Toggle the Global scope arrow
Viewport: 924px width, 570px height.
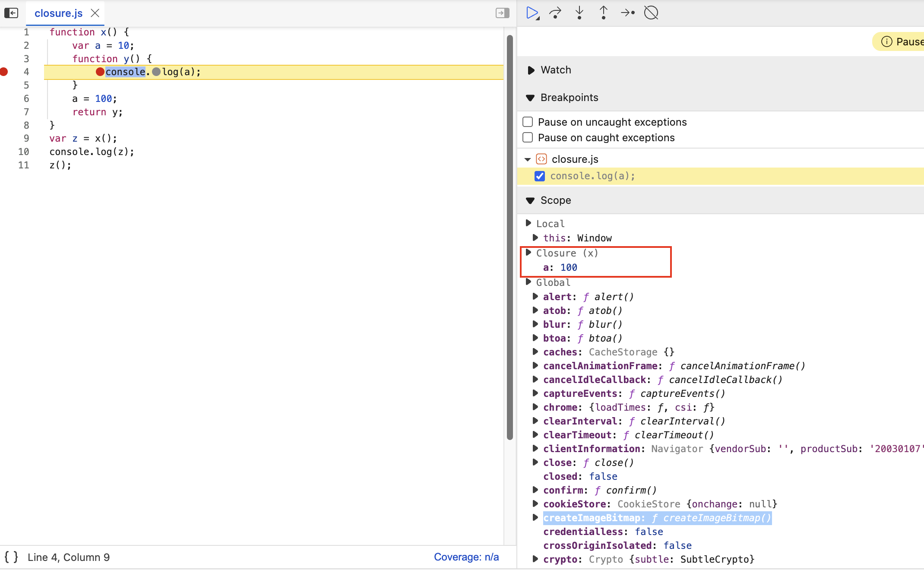528,282
